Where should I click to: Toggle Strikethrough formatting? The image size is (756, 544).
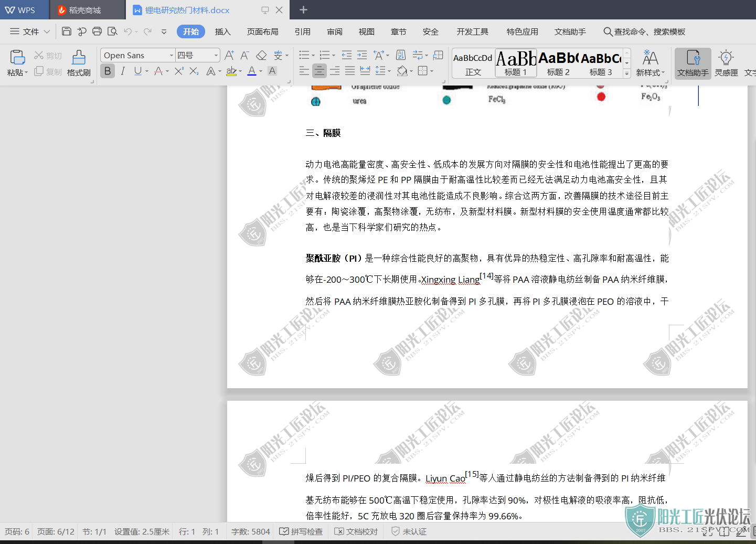click(x=158, y=71)
